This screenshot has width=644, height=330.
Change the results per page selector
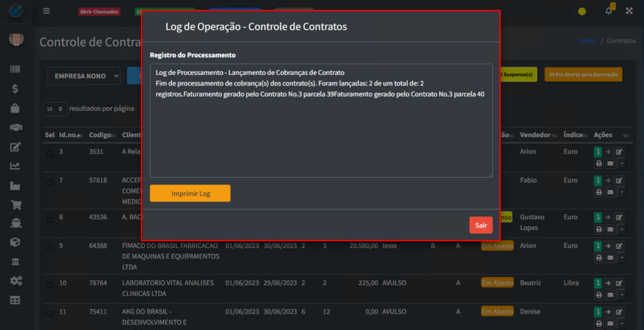55,109
